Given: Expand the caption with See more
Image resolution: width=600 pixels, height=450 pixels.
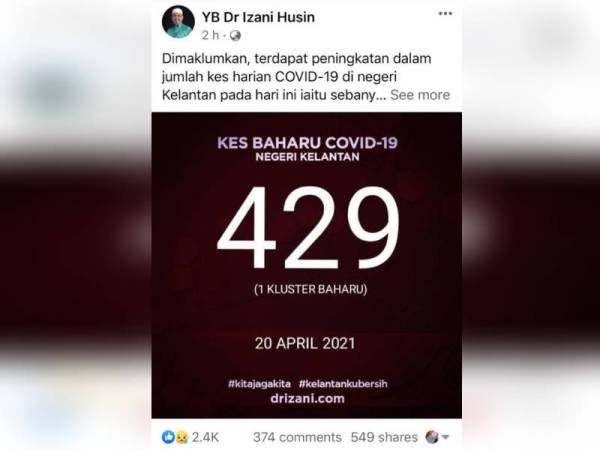Looking at the screenshot, I should point(420,95).
